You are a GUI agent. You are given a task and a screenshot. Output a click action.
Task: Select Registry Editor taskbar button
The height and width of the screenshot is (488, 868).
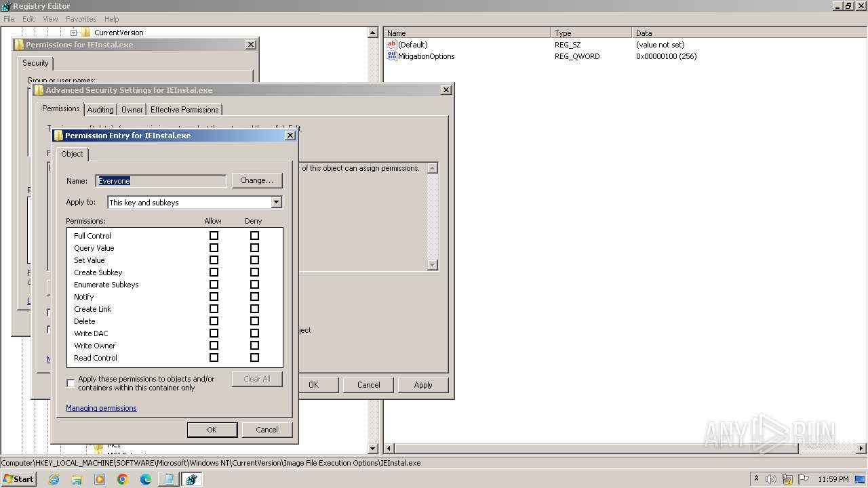(191, 479)
